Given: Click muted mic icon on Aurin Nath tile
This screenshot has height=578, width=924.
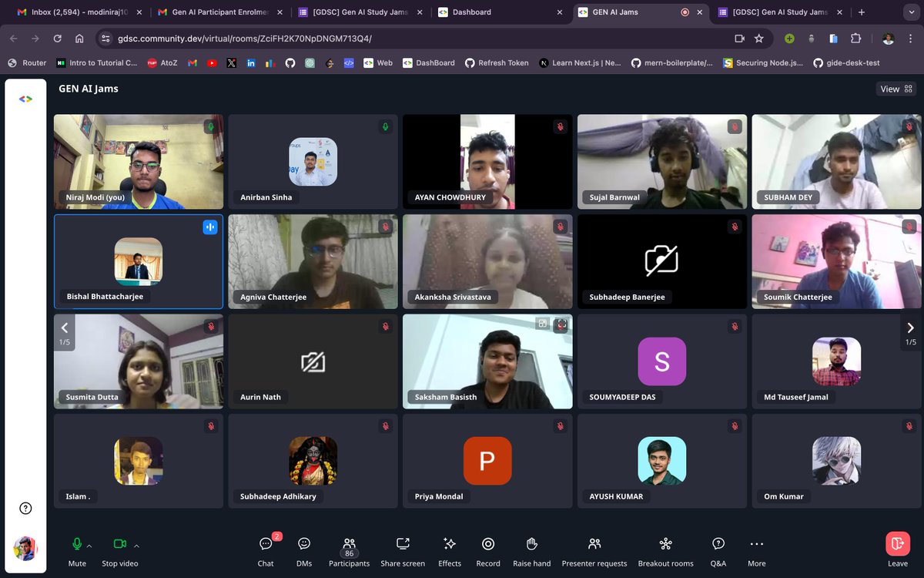Looking at the screenshot, I should (x=386, y=326).
